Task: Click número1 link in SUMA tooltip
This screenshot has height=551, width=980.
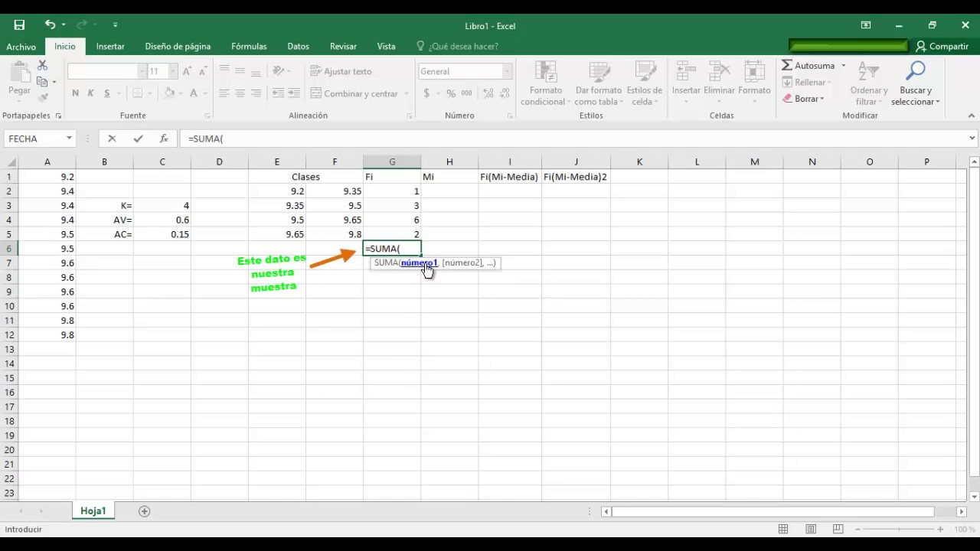Action: tap(418, 262)
